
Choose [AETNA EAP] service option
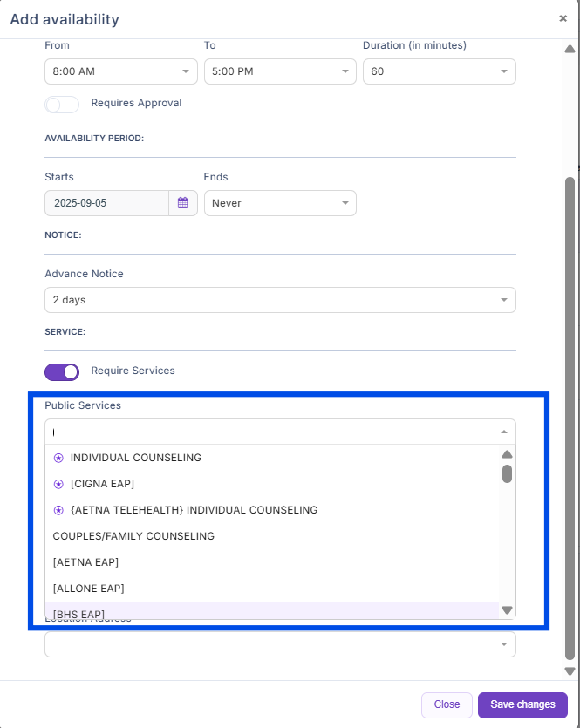85,562
